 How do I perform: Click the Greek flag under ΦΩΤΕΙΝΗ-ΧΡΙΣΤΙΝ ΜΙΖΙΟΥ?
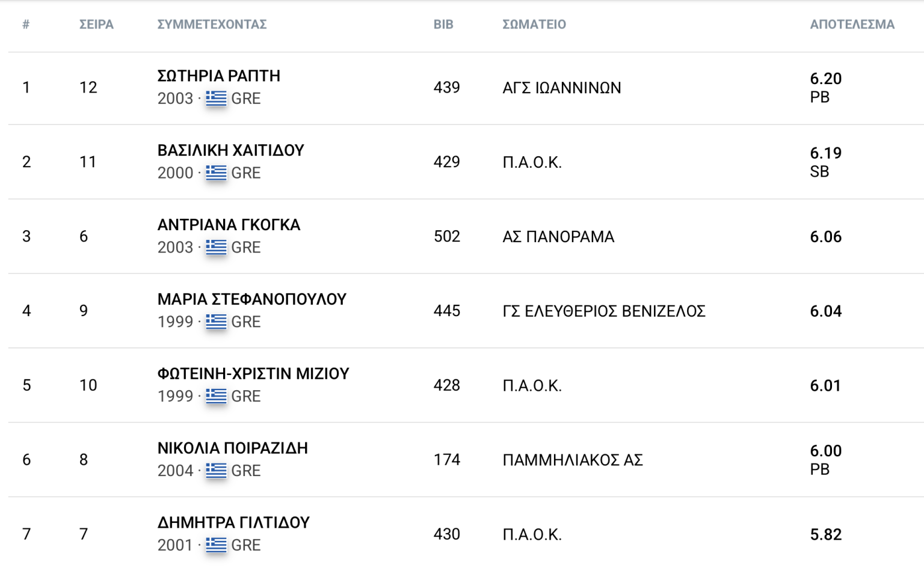click(x=216, y=397)
